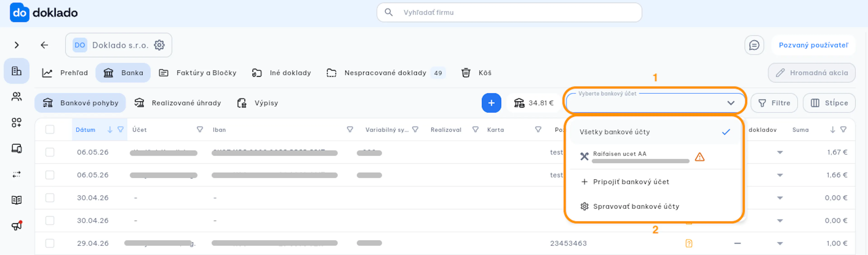
Task: Filter the Variabilný symbol column
Action: coord(415,129)
